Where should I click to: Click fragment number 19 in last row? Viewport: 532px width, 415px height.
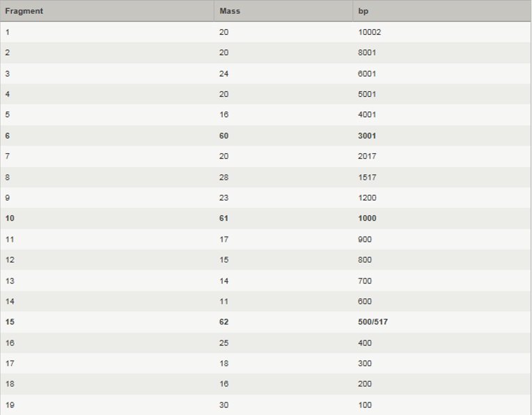pos(10,405)
